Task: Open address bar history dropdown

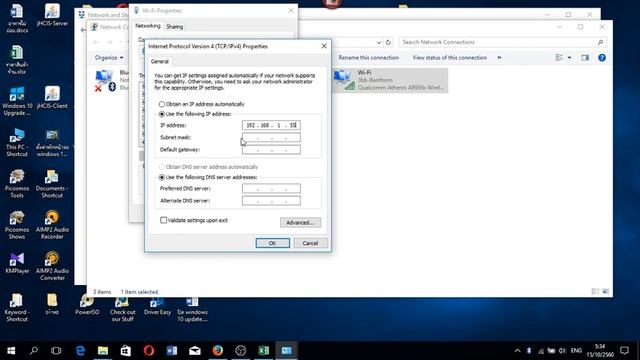Action: (379, 42)
